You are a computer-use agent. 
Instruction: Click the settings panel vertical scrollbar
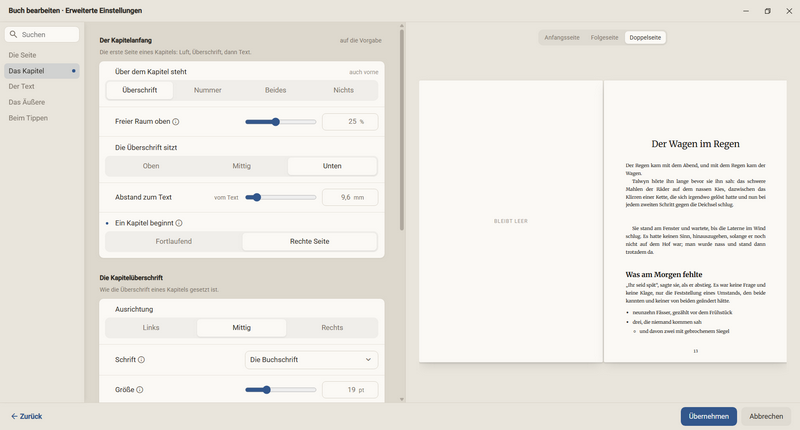(x=402, y=130)
